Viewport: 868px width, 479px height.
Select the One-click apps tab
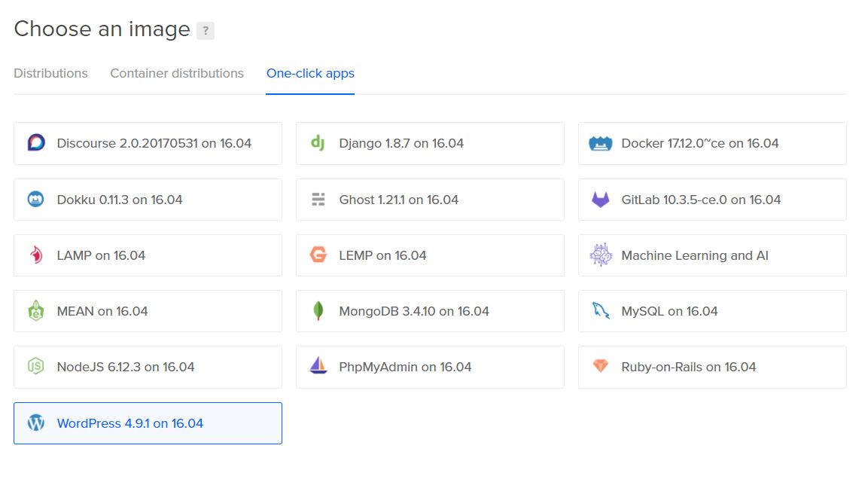click(x=310, y=73)
